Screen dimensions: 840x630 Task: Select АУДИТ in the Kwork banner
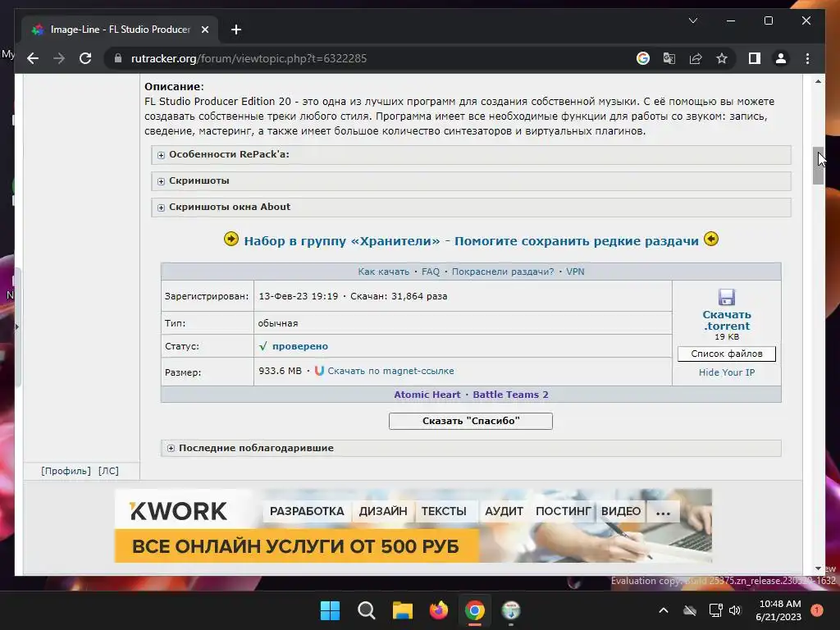tap(504, 511)
